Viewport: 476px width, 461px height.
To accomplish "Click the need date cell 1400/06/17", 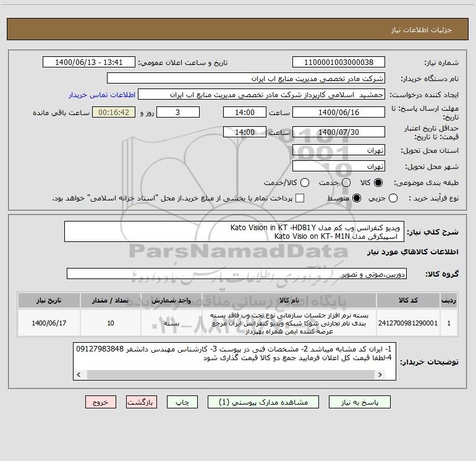I will click(x=49, y=323).
